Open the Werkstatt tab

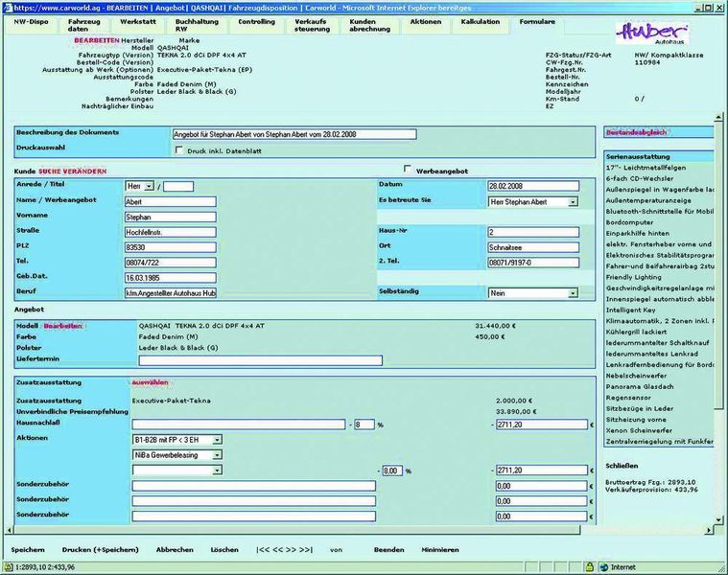138,22
